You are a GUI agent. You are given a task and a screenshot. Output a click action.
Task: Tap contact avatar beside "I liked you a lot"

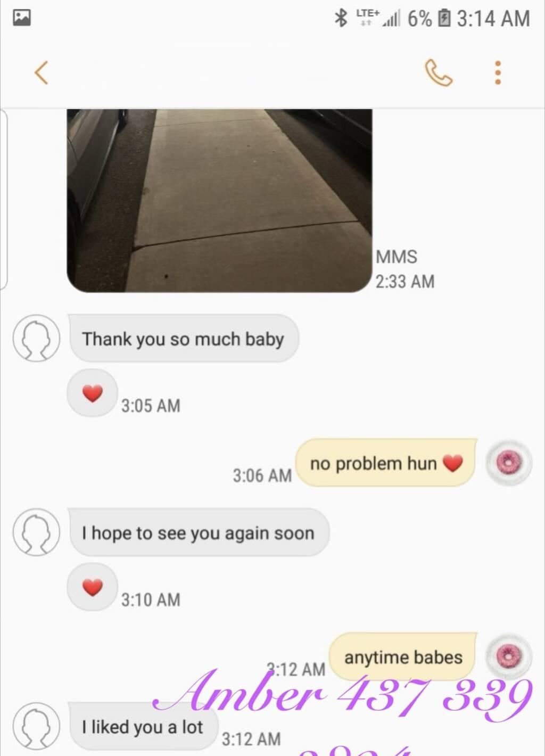click(36, 726)
